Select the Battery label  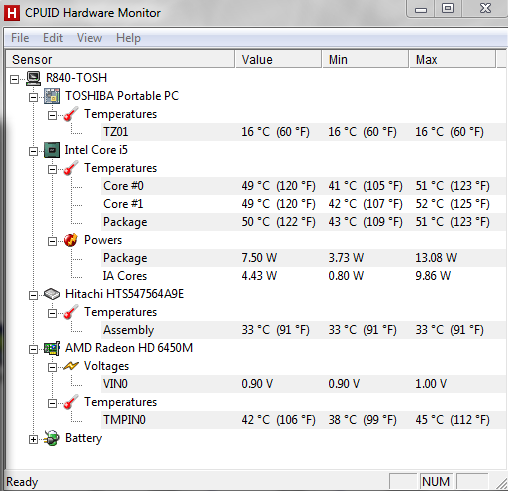[x=83, y=438]
